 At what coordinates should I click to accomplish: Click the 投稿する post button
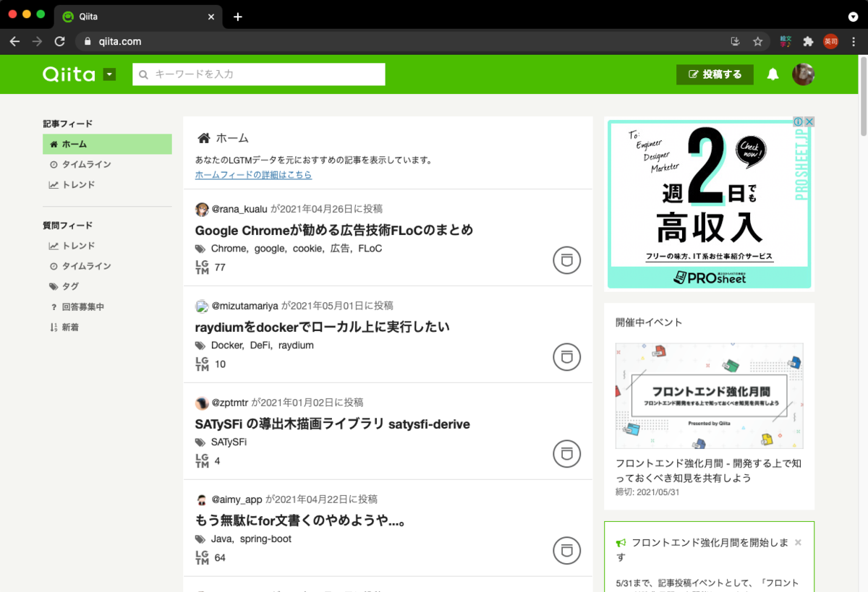point(715,74)
